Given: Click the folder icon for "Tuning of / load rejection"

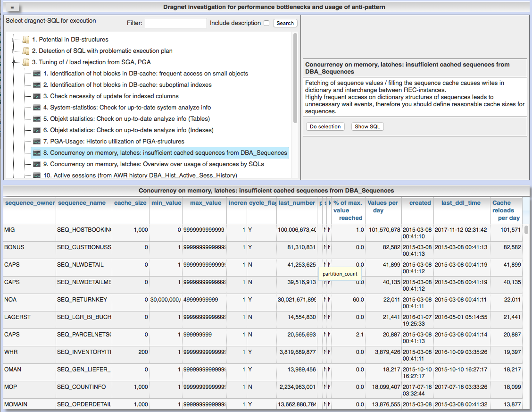Looking at the screenshot, I should [x=26, y=62].
